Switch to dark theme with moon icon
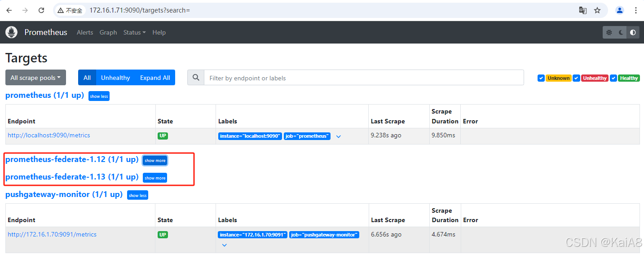644x254 pixels. tap(621, 32)
